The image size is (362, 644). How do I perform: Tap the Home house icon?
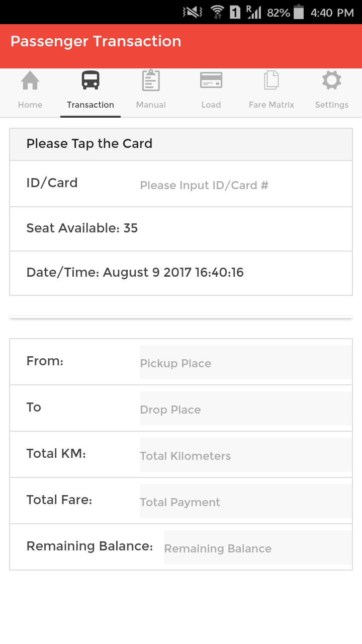[x=30, y=80]
